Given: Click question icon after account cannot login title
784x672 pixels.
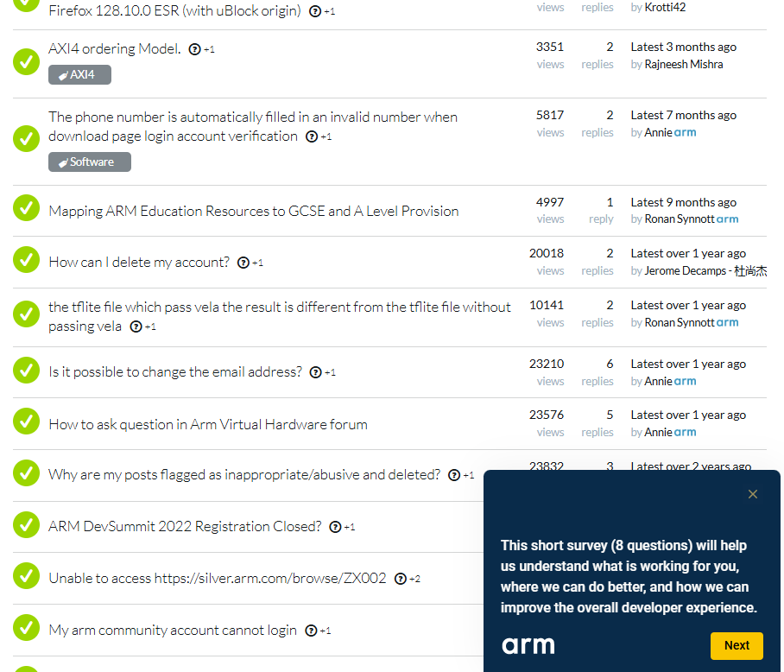Looking at the screenshot, I should [311, 631].
